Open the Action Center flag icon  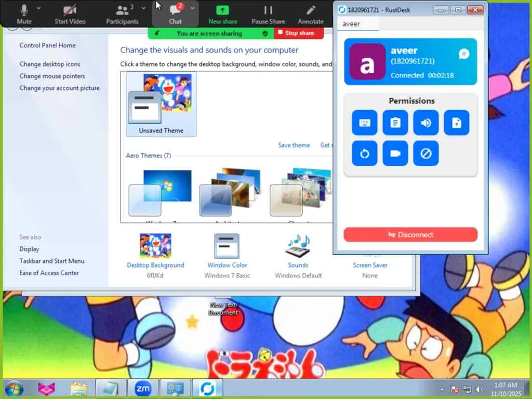tap(455, 390)
